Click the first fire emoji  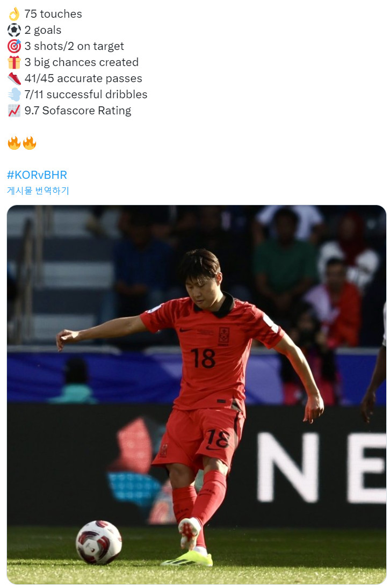tap(15, 143)
